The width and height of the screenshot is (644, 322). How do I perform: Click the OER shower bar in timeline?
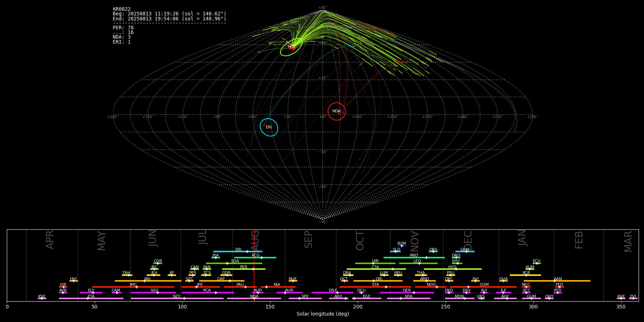[407, 293]
